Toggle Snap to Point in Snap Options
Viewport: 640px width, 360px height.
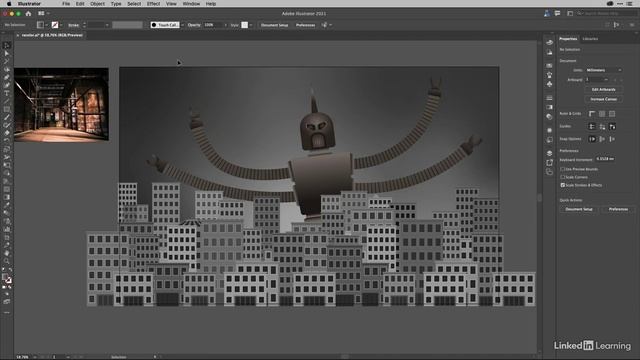[x=592, y=139]
